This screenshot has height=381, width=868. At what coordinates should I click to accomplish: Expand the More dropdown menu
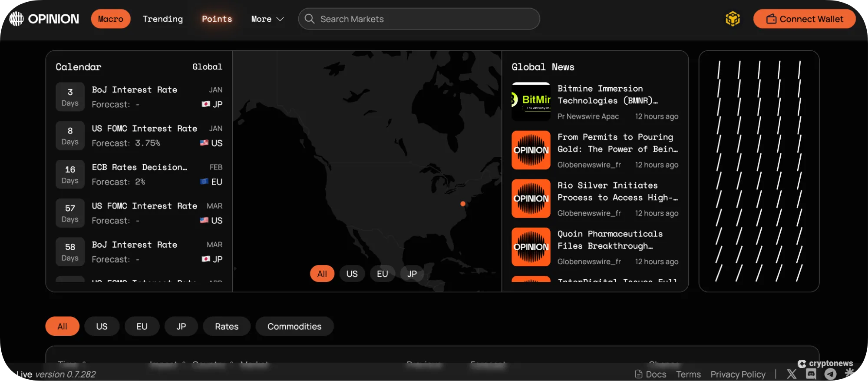267,19
